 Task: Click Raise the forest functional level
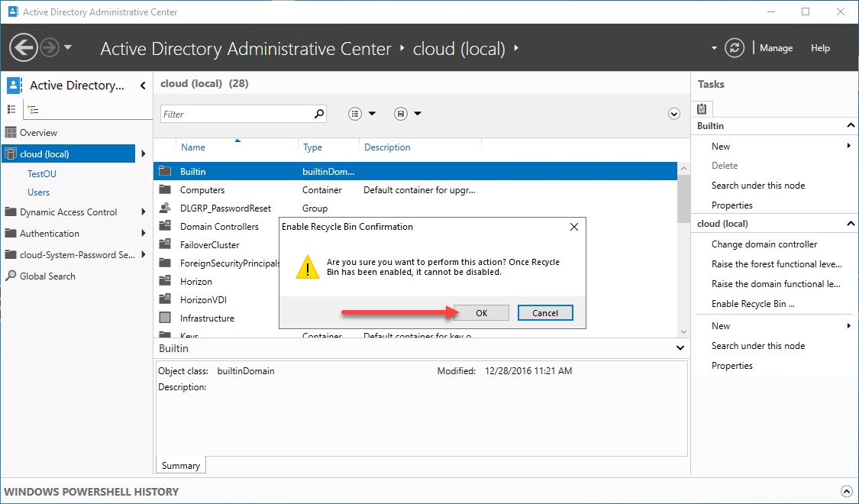tap(777, 264)
